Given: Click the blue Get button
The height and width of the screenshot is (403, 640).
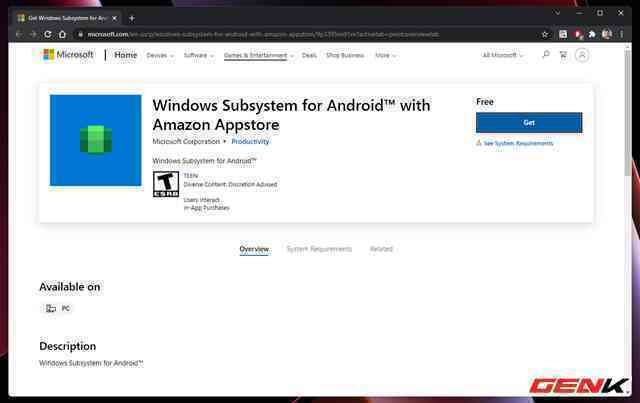Looking at the screenshot, I should pos(529,122).
